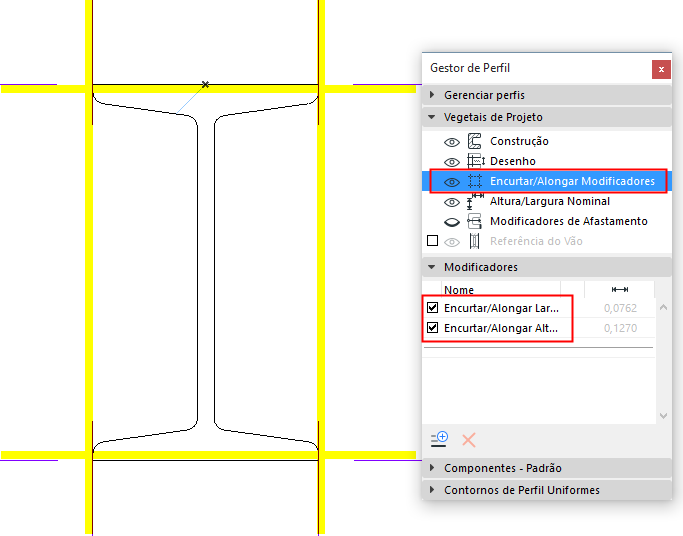Screen dimensions: 683x536
Task: Show Modificadores de Afastamento via eye icon
Action: (452, 222)
